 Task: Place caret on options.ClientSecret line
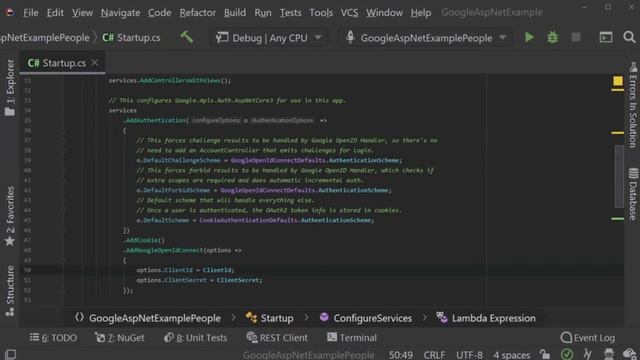pyautogui.click(x=199, y=280)
